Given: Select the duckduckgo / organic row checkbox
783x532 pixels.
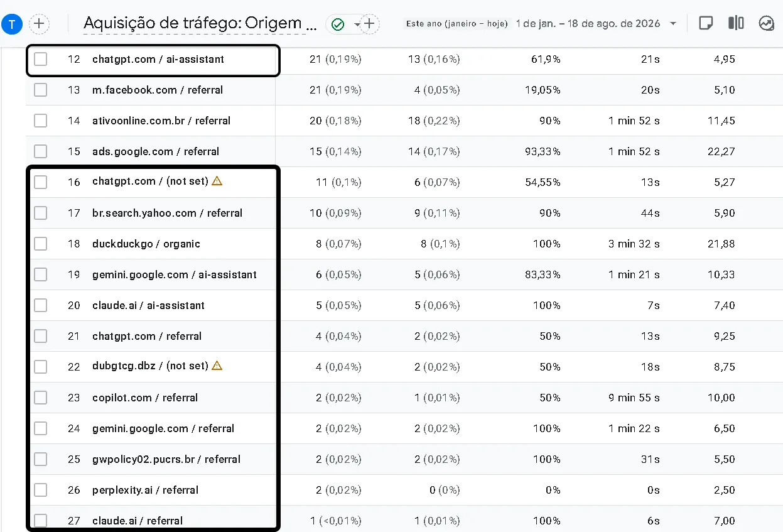Looking at the screenshot, I should pos(40,244).
